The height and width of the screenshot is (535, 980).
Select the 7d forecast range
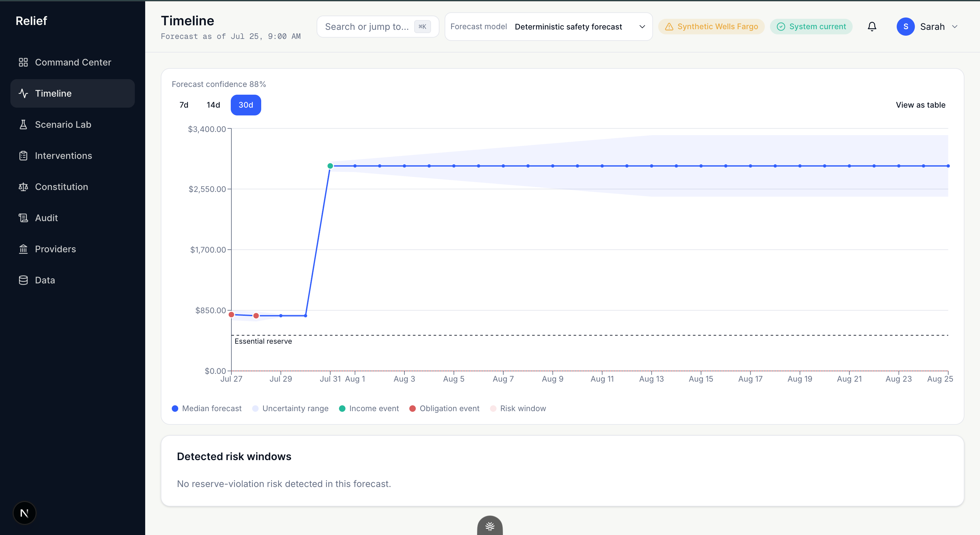click(x=184, y=105)
